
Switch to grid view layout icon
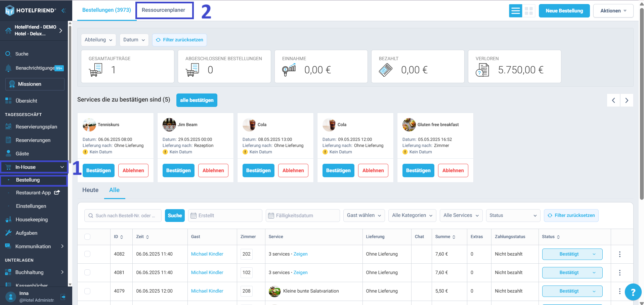tap(529, 11)
